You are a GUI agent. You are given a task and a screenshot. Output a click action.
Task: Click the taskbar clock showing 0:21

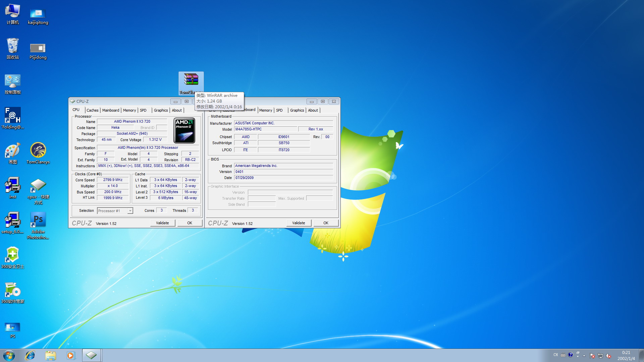tap(626, 355)
